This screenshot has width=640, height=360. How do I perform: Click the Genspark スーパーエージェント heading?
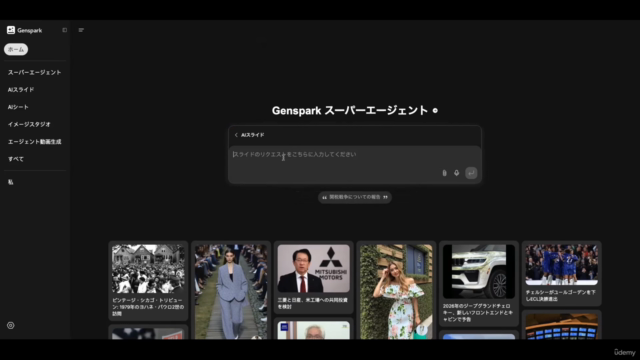coord(350,110)
